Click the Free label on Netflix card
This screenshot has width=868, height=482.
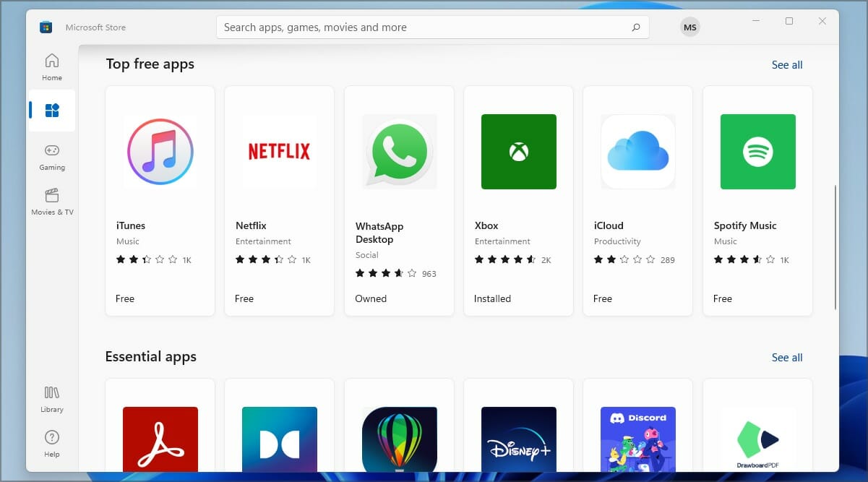pyautogui.click(x=244, y=298)
